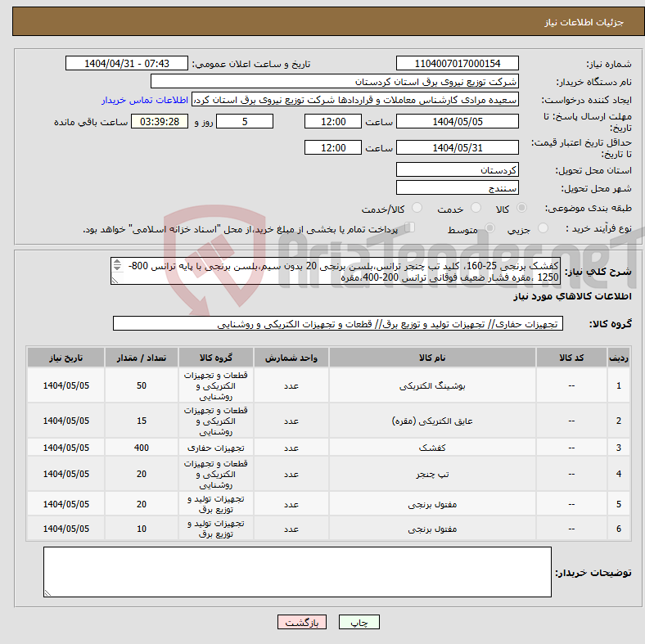The height and width of the screenshot is (644, 645).
Task: Click the واحد شمارش column header
Action: (291, 358)
